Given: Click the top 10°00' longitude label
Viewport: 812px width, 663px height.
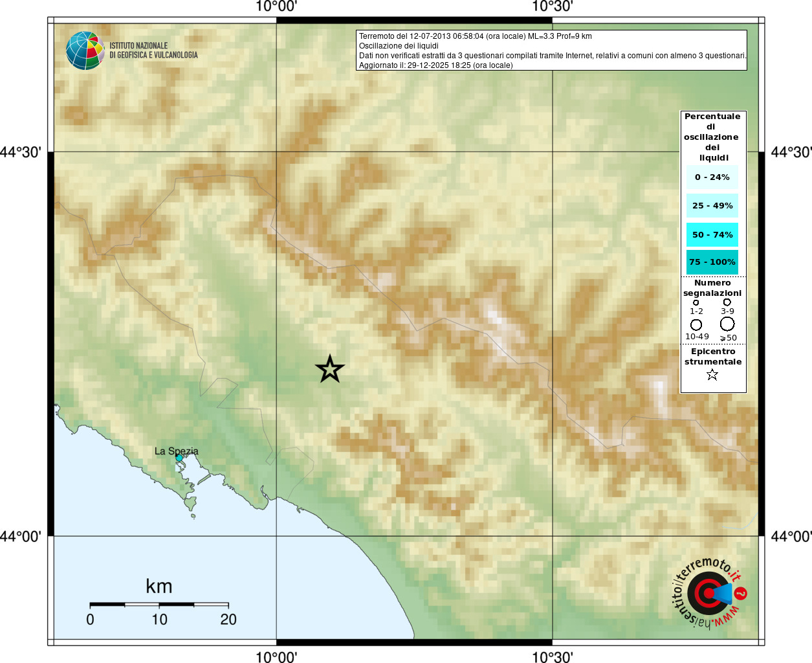Looking at the screenshot, I should (276, 6).
